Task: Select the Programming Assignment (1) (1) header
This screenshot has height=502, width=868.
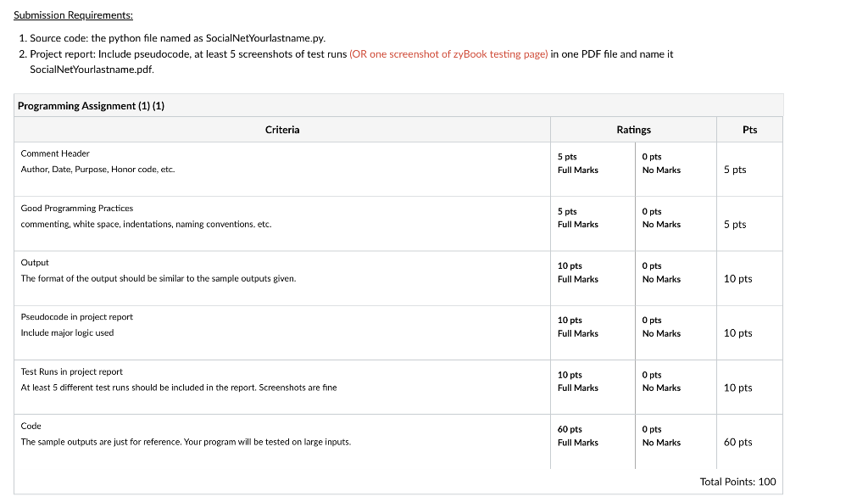Action: 93,105
